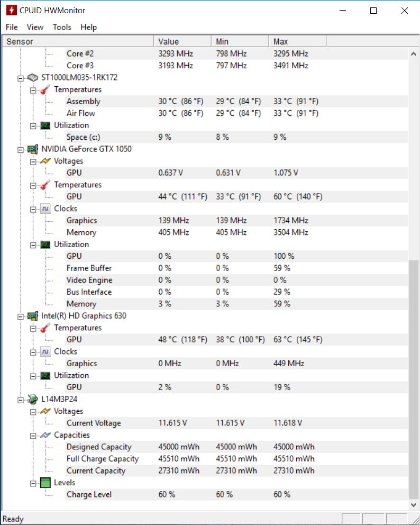Collapse the Capacities section under L14M3P24

pyautogui.click(x=33, y=435)
